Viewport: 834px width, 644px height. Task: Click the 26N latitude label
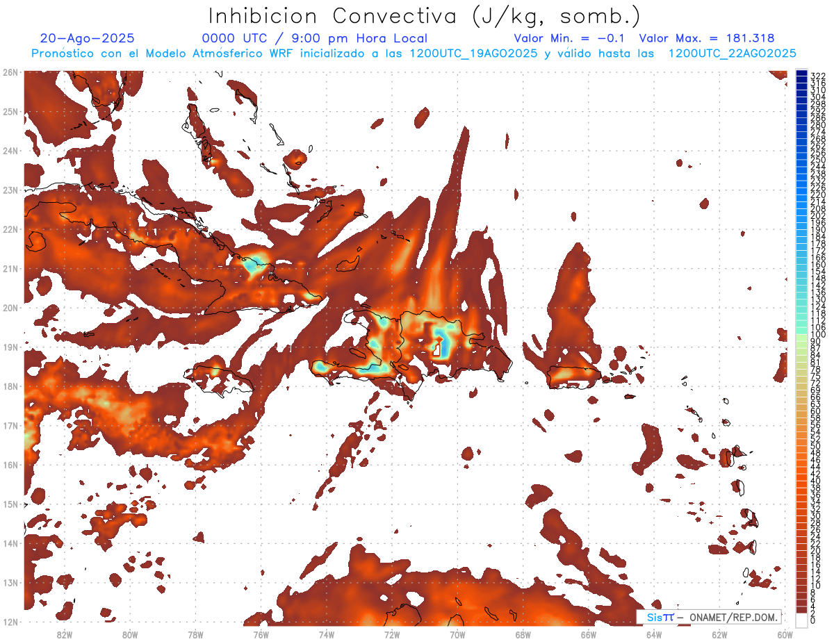10,72
